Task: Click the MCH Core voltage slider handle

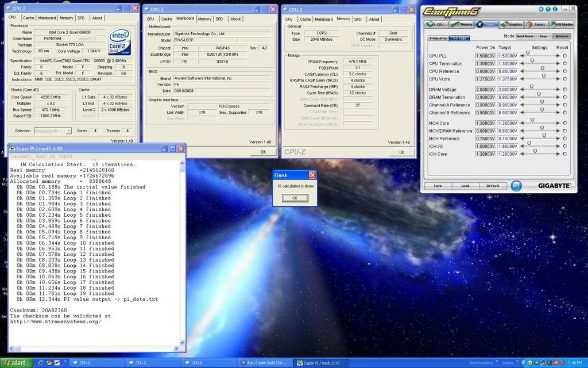Action: pyautogui.click(x=532, y=120)
